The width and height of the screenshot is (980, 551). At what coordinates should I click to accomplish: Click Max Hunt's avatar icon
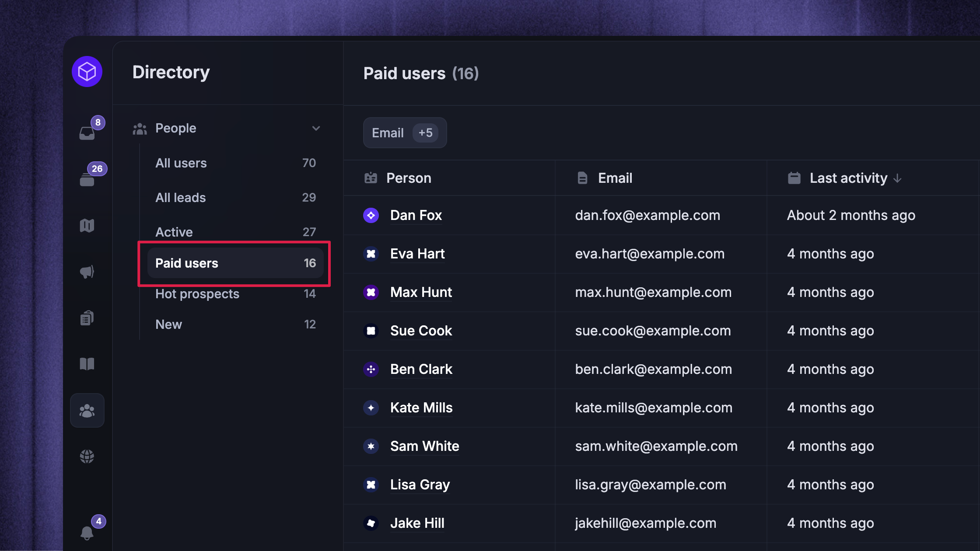(x=371, y=292)
